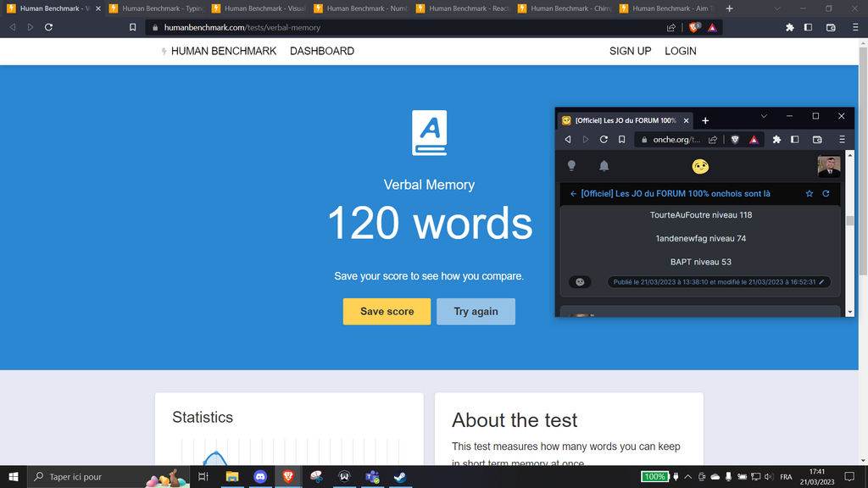The height and width of the screenshot is (488, 868).
Task: Open topic title Les JO du FORUM
Action: (676, 194)
